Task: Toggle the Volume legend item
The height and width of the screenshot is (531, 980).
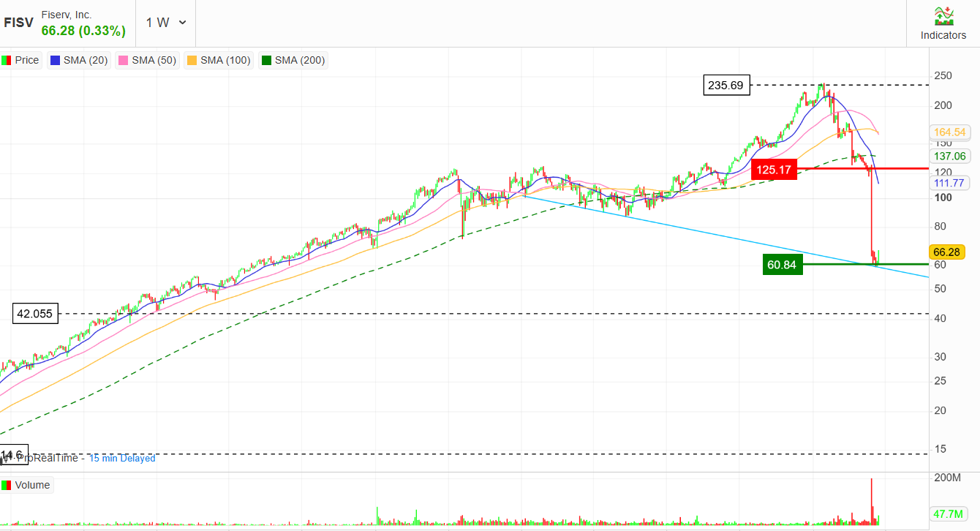Action: click(26, 485)
